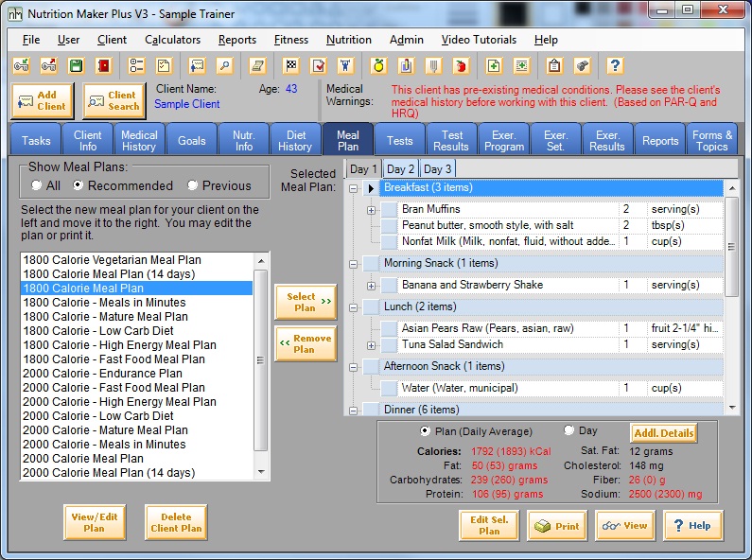Tick the checkbox beside Peanut butter row
This screenshot has width=752, height=560.
389,225
